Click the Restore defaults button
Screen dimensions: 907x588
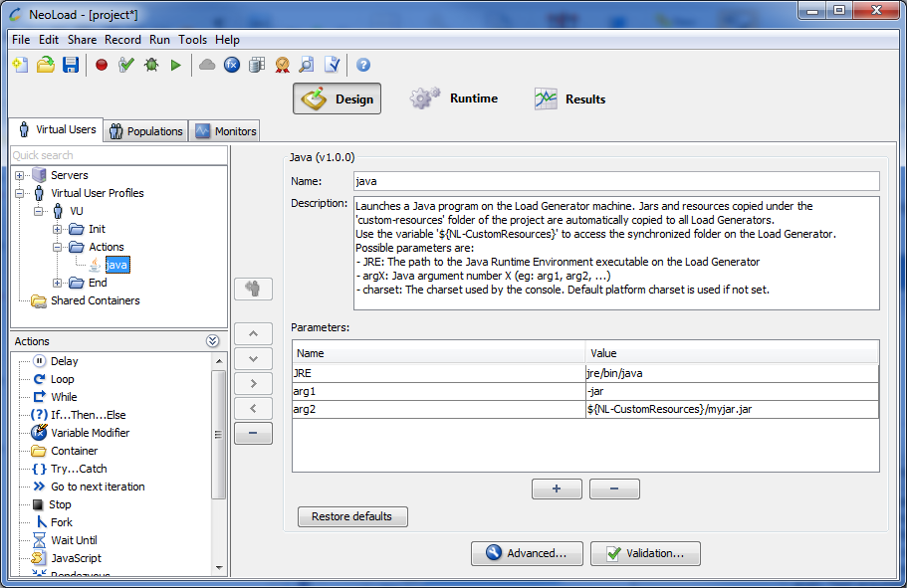point(352,516)
